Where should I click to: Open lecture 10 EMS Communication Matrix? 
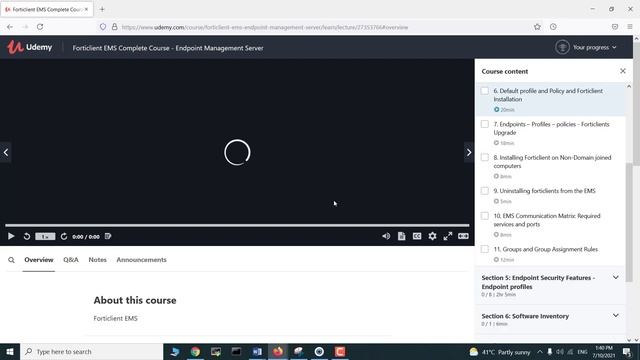(x=547, y=220)
